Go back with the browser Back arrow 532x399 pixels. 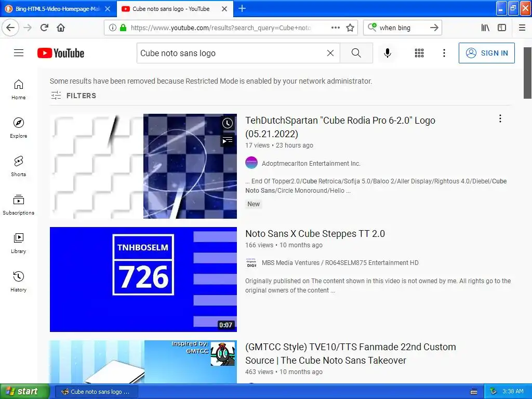[10, 28]
